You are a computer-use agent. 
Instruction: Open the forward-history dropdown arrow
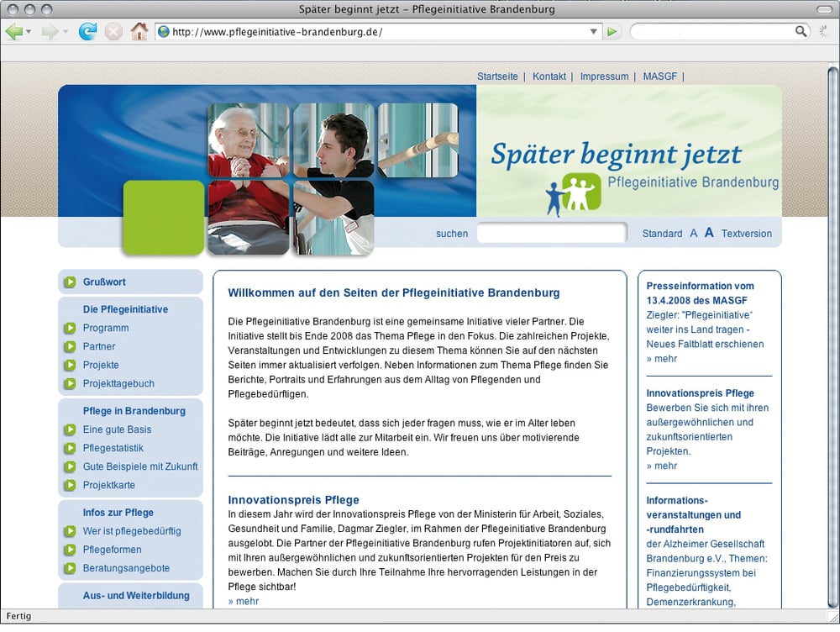pyautogui.click(x=66, y=32)
